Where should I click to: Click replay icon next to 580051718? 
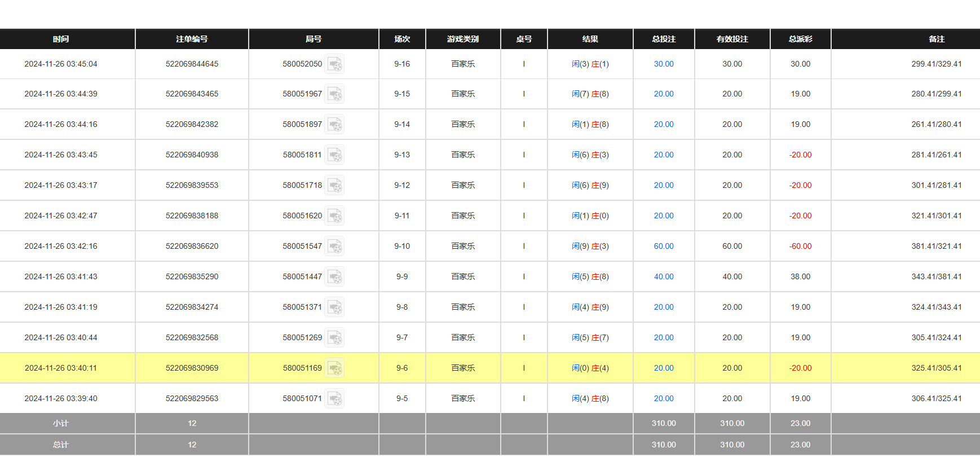click(x=334, y=186)
